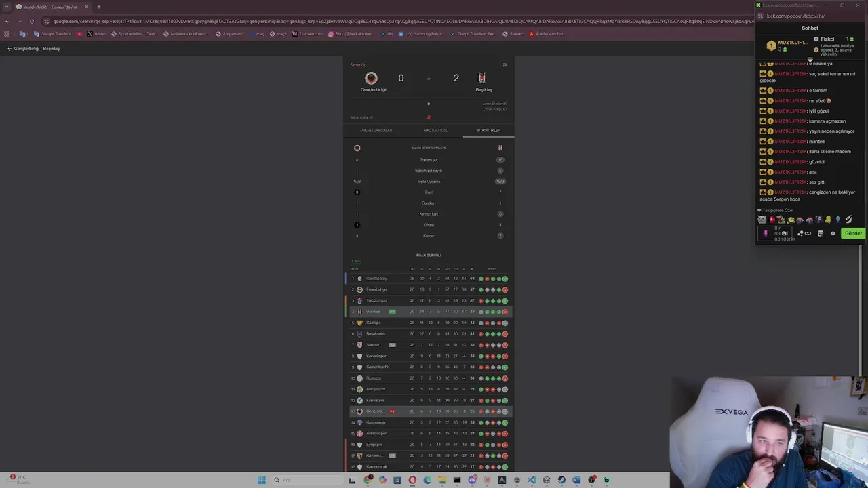The width and height of the screenshot is (868, 488).
Task: Click the Beşiktaş club crest
Action: [481, 78]
